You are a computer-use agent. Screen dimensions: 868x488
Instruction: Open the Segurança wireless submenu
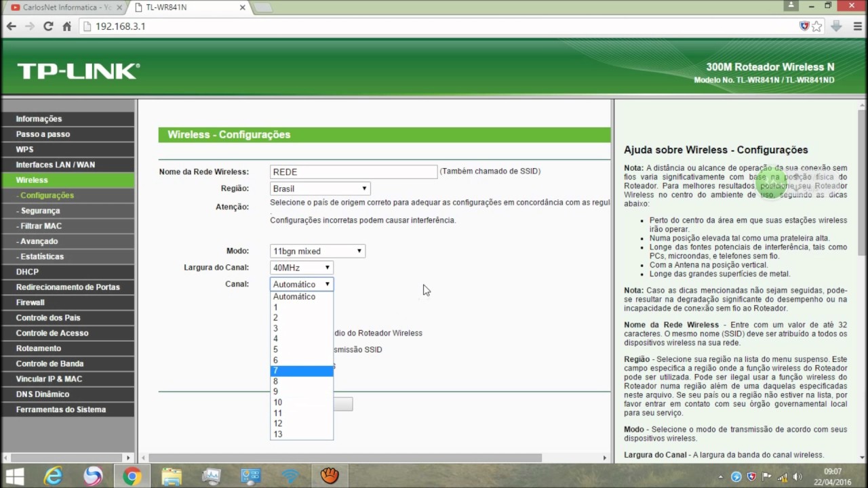[68, 211]
